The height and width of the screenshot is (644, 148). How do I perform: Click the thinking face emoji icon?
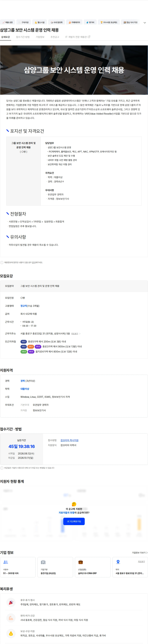74,504
